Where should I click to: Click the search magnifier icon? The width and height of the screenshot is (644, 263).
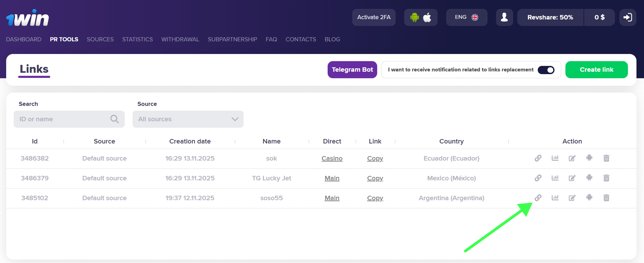pos(114,119)
